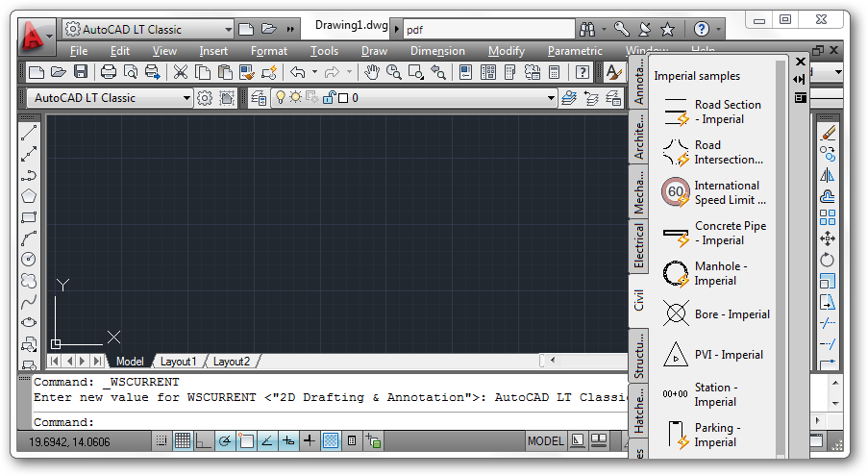This screenshot has height=476, width=868.
Task: Toggle Dynamic Input in status bar
Action: (288, 440)
